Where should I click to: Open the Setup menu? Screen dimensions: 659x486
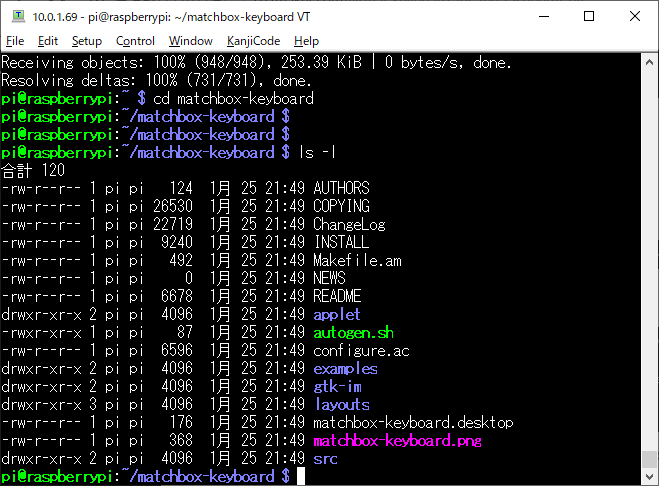point(87,41)
